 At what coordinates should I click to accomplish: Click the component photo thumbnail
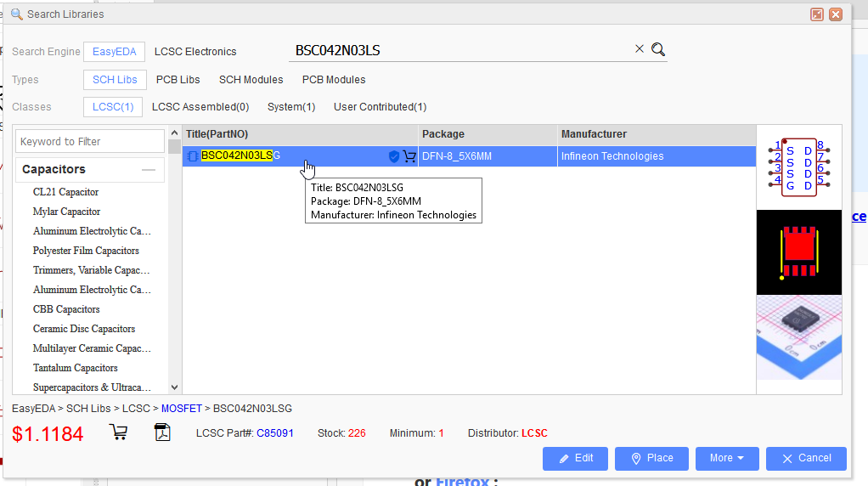(799, 337)
